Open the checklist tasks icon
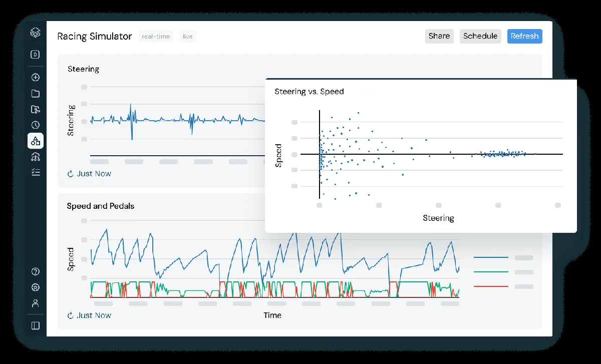 [x=35, y=172]
